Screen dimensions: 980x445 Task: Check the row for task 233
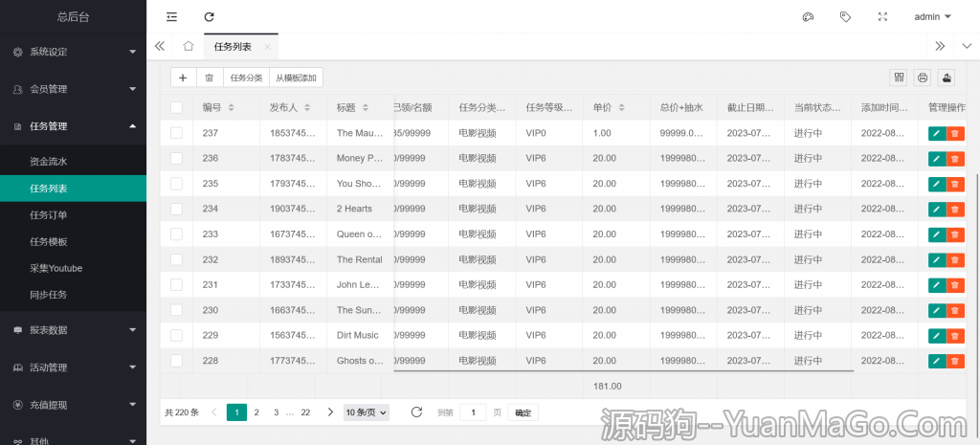(x=176, y=234)
